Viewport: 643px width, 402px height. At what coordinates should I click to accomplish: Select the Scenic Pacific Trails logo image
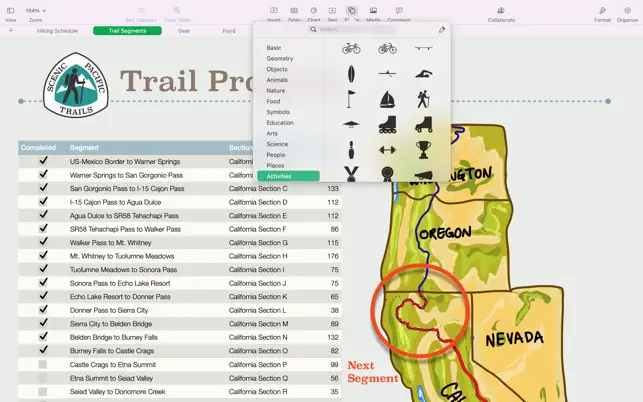coord(76,85)
